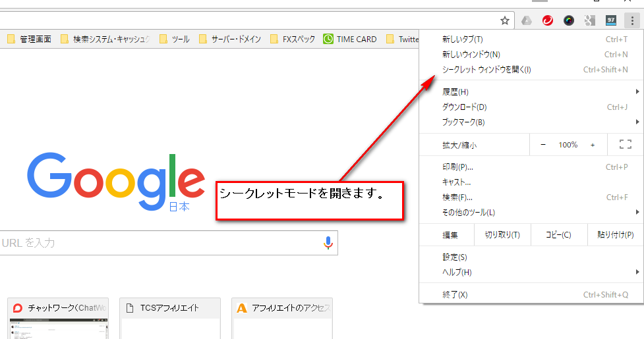644x339 pixels.
Task: Expand the ブックマーク(B) submenu
Action: (531, 122)
